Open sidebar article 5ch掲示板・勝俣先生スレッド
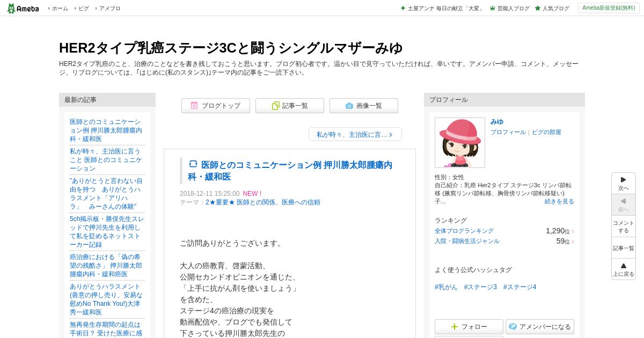Image resolution: width=644 pixels, height=338 pixels. tap(106, 232)
